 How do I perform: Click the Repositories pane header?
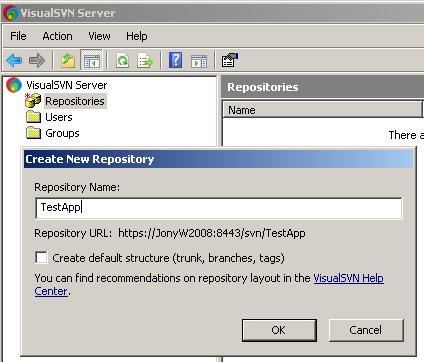322,87
